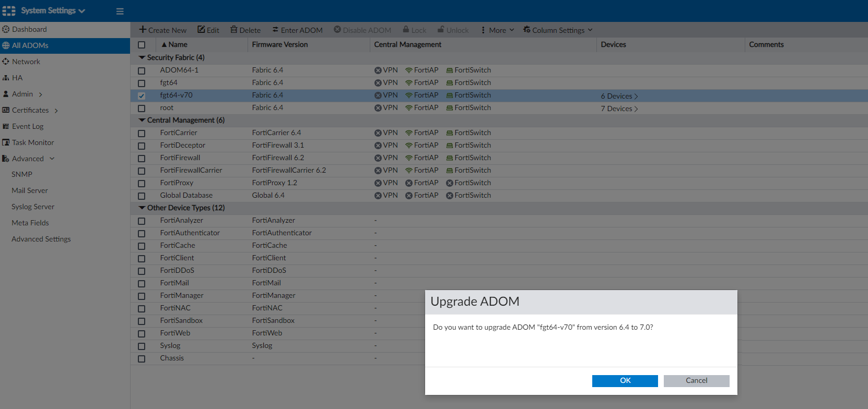Click the FortiProxy 1.2 firmware cell
868x409 pixels.
pos(275,183)
